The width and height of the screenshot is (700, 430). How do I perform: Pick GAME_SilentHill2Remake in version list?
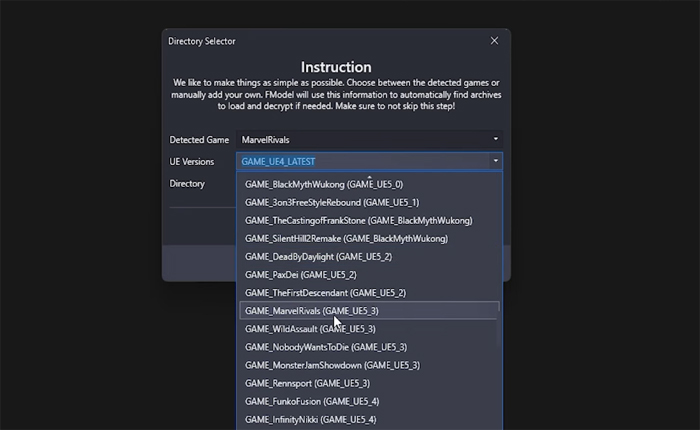(x=346, y=239)
